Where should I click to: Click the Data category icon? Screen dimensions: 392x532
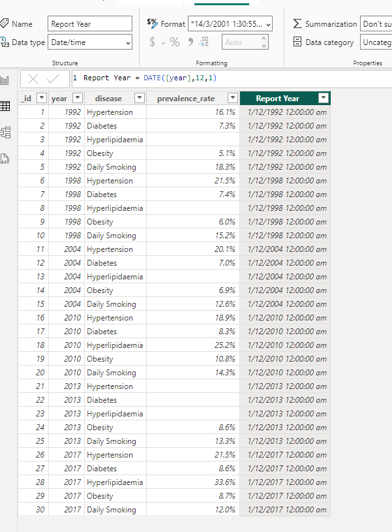tap(297, 42)
